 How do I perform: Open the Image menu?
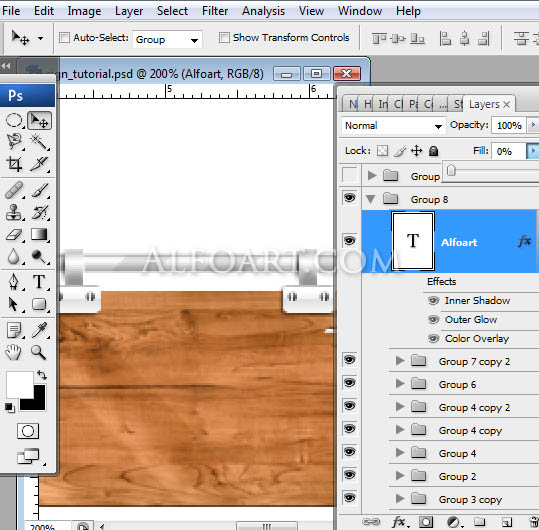click(84, 11)
